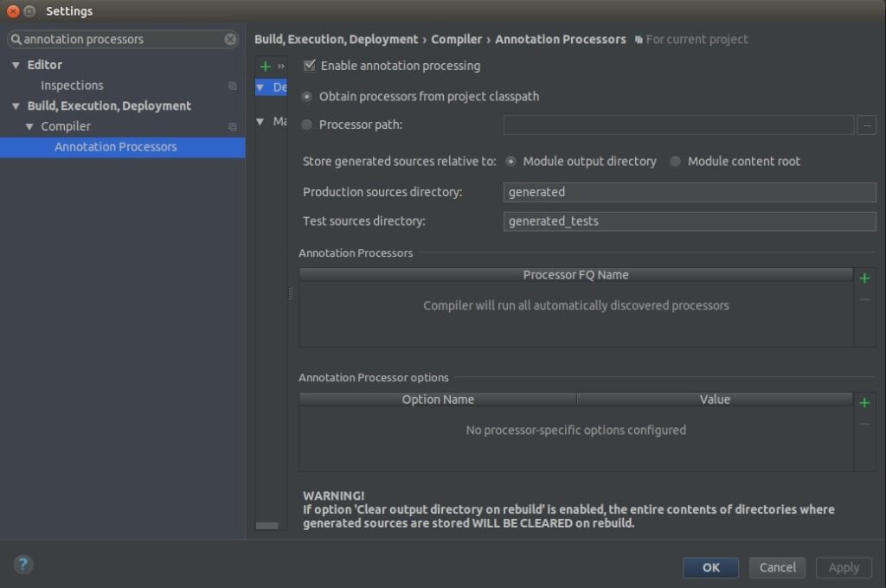Click the chevron icon in the profiles panel

pos(279,65)
